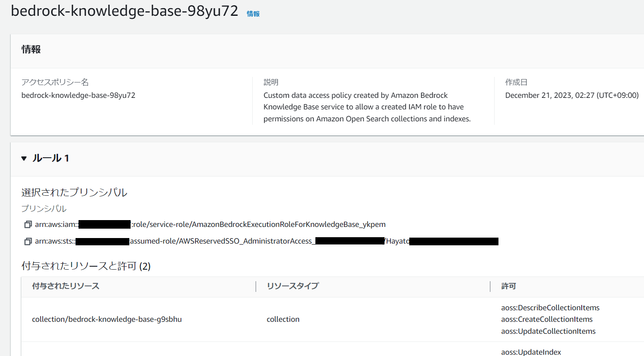This screenshot has height=356, width=644.
Task: Click the collection resource type cell
Action: (x=283, y=319)
